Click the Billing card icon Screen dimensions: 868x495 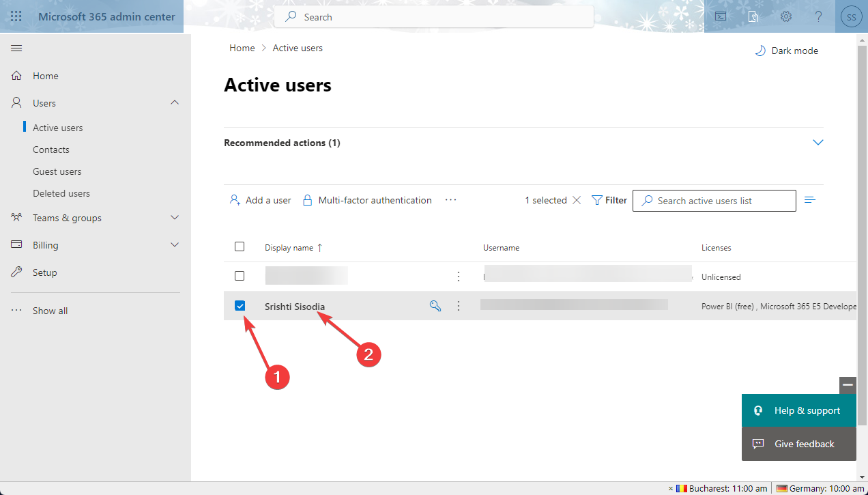(16, 245)
